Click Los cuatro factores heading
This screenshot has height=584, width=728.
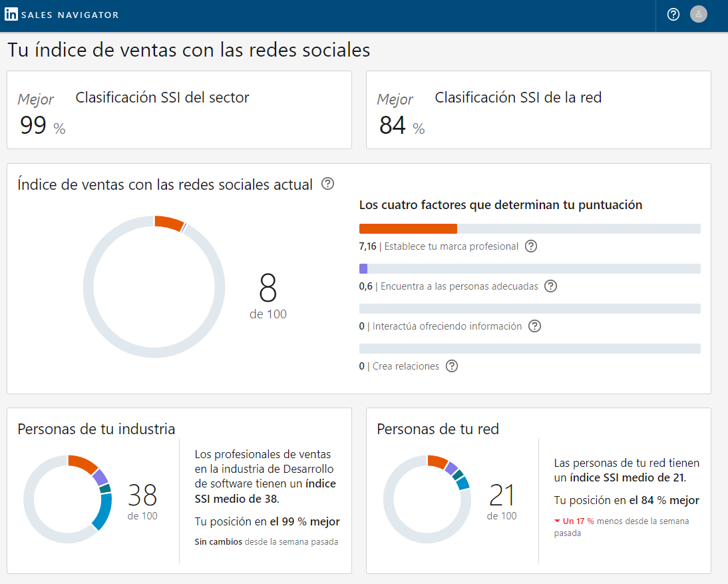point(500,205)
